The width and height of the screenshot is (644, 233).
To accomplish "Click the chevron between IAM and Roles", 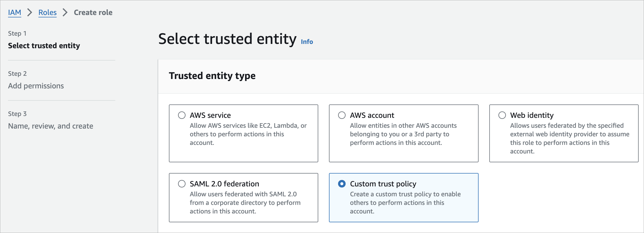I will click(30, 12).
